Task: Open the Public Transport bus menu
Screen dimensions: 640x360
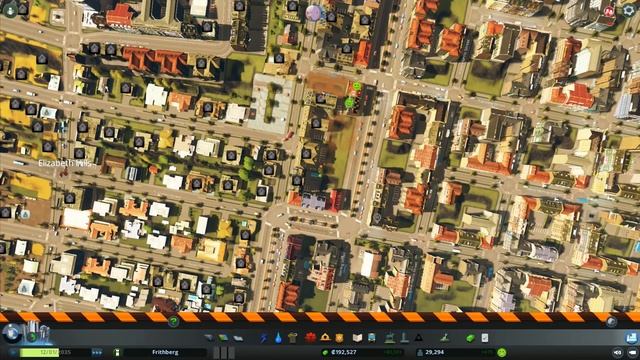Action: (x=372, y=338)
